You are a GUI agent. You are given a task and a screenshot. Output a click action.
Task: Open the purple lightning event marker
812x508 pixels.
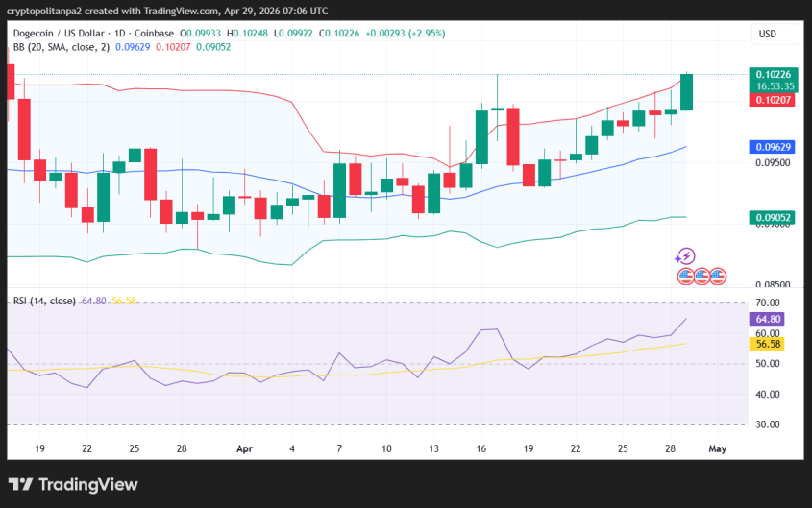[685, 256]
